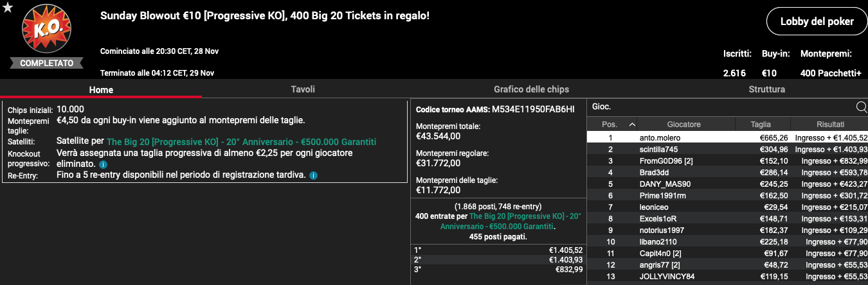Screen dimensions: 868x285
Task: Select player scintilla745 row
Action: tap(727, 149)
